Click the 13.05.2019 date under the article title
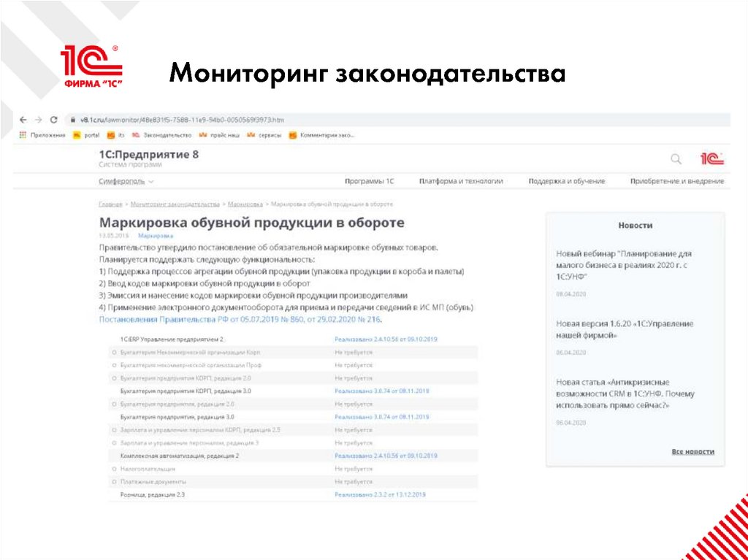This screenshot has height=560, width=748. (114, 236)
